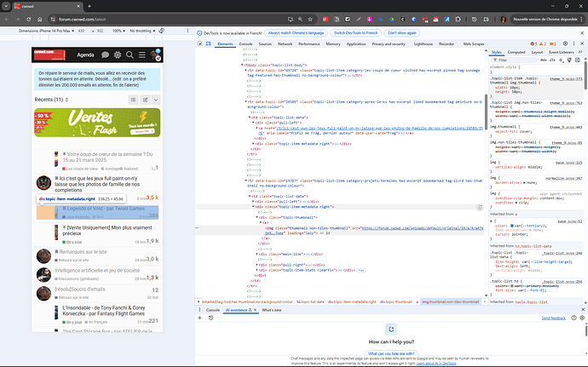Open the Network tab
This screenshot has height=367, width=588.
click(x=285, y=44)
